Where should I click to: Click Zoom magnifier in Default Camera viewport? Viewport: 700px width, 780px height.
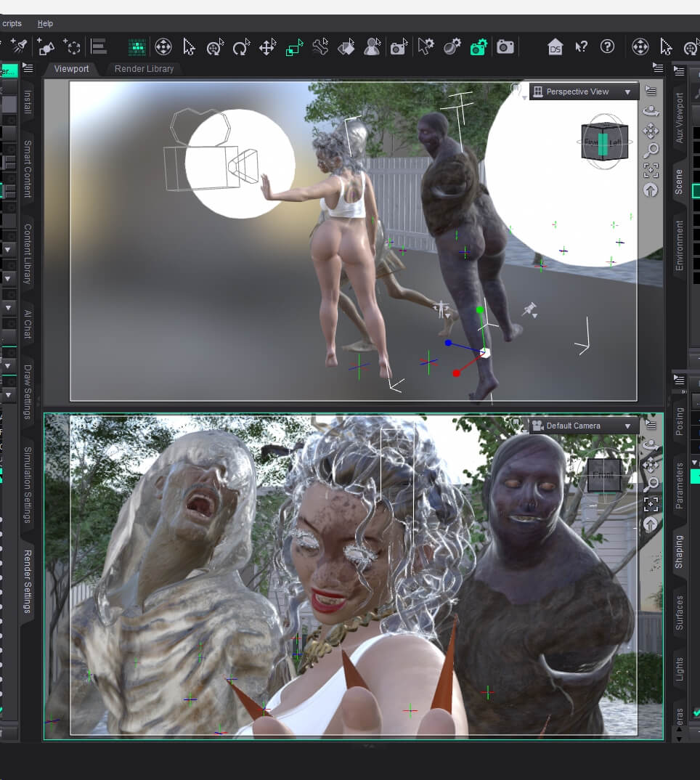(x=651, y=484)
